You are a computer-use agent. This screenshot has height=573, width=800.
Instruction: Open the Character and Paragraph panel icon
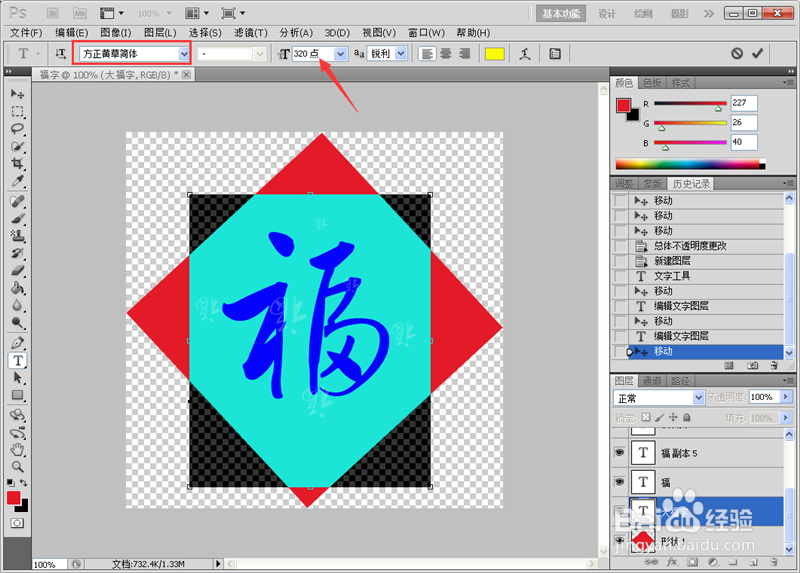pyautogui.click(x=555, y=54)
